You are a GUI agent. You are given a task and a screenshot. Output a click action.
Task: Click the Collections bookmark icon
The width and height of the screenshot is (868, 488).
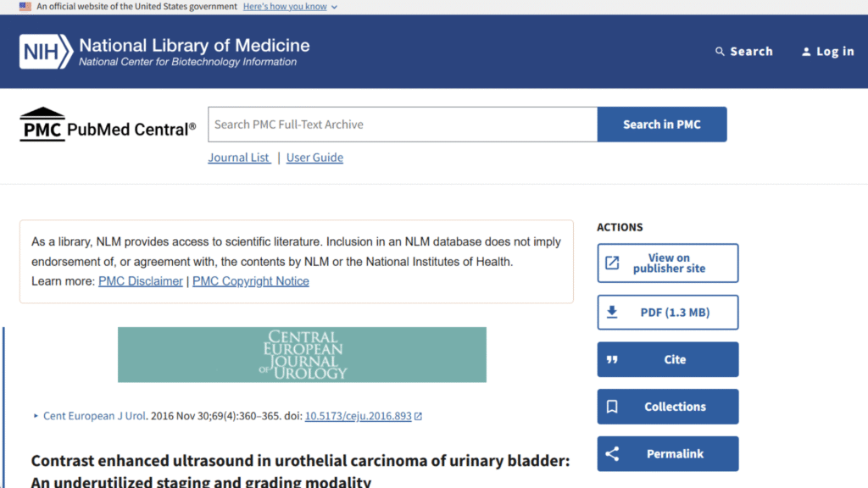612,407
